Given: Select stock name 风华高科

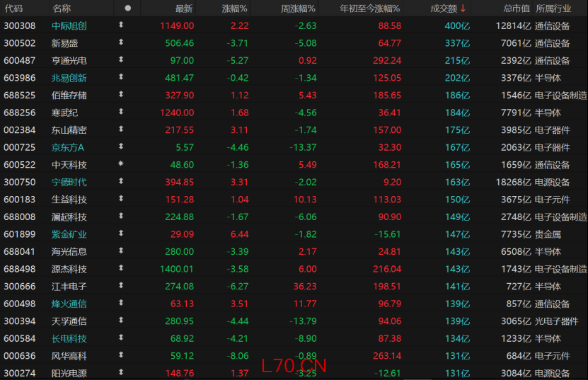Looking at the screenshot, I should click(x=69, y=356).
